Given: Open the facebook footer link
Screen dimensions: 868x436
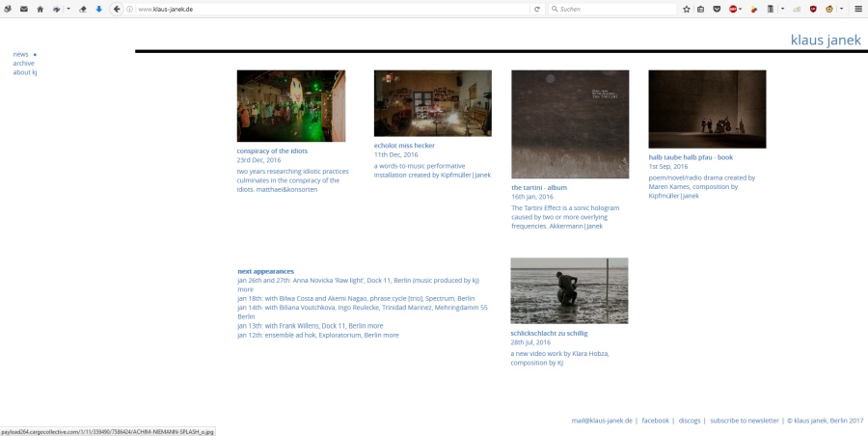Looking at the screenshot, I should pyautogui.click(x=656, y=421).
